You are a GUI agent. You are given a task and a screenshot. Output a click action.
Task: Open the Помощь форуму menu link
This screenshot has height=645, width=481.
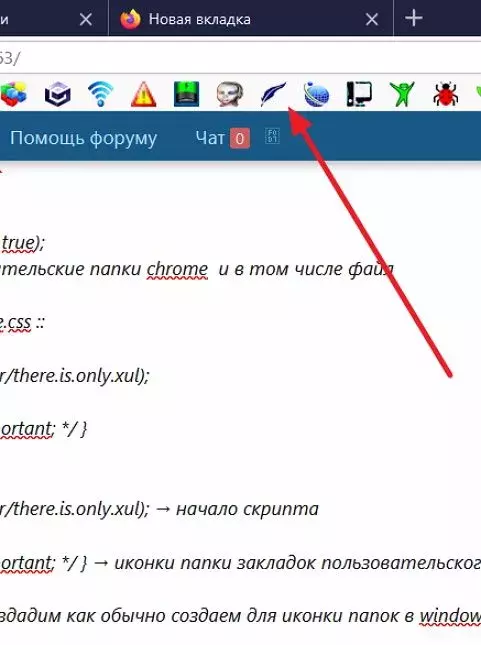[84, 138]
